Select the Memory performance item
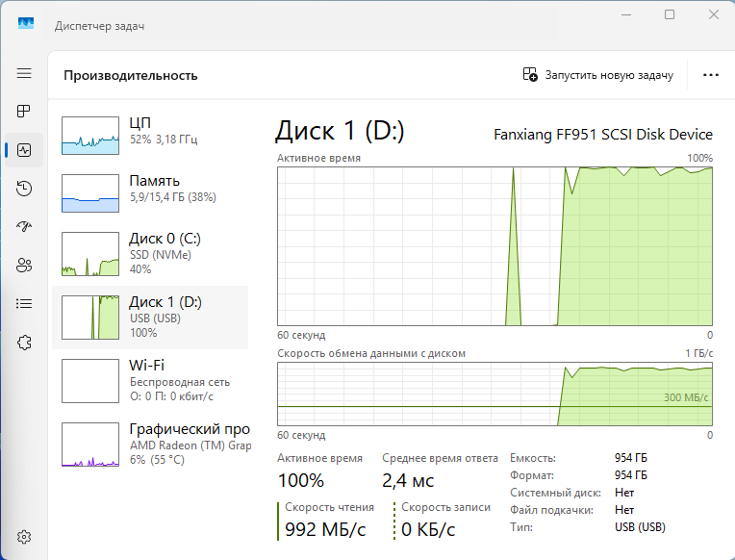Viewport: 735px width, 560px height. [x=150, y=193]
